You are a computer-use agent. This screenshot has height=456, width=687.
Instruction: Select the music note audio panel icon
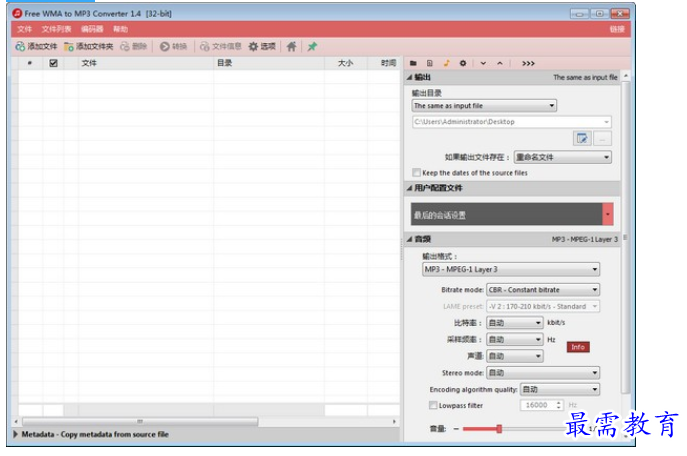point(446,64)
